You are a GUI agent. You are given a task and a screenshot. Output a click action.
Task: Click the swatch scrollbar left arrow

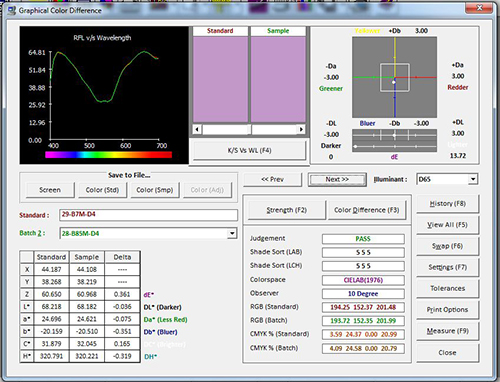(197, 129)
